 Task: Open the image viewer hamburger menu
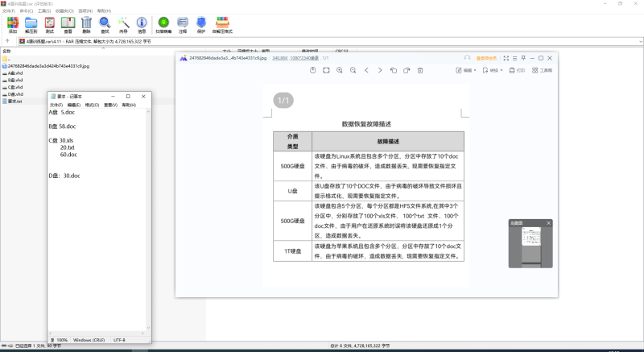point(514,58)
